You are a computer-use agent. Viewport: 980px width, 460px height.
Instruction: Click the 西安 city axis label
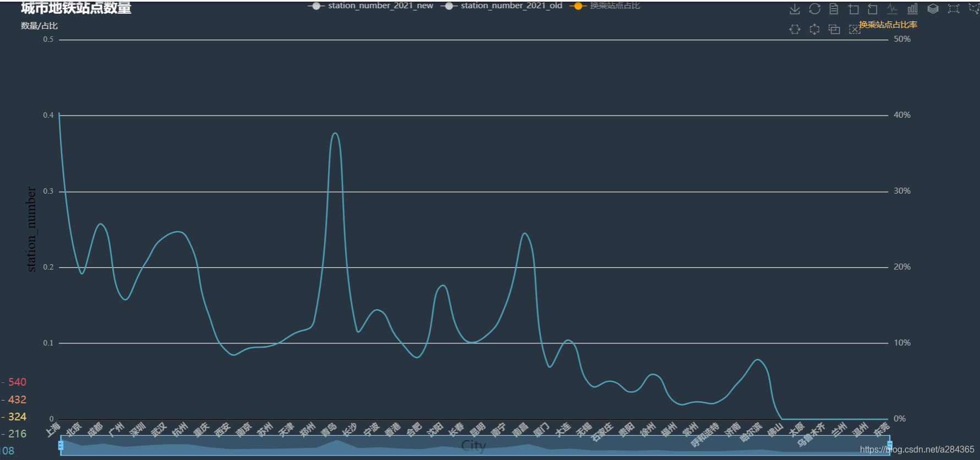coord(222,429)
